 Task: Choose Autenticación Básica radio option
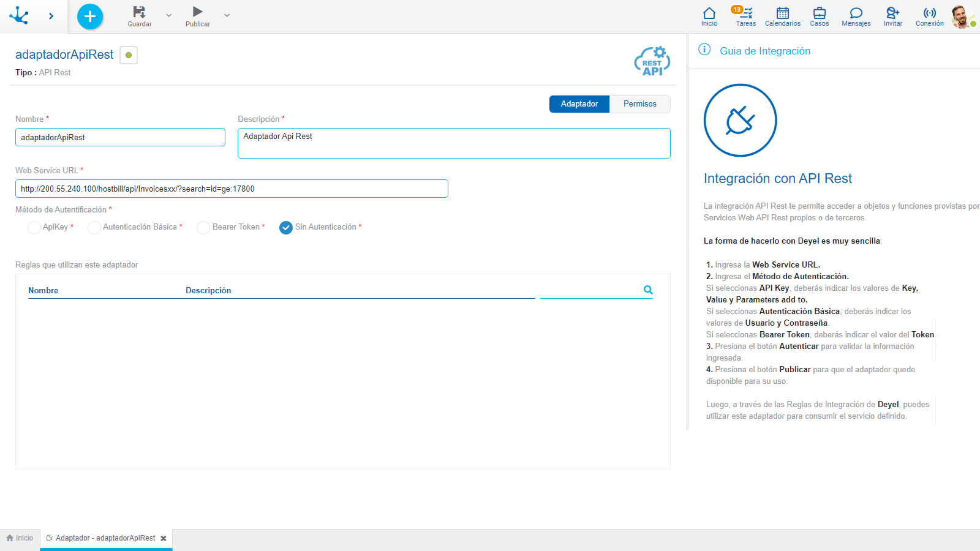[x=94, y=228]
